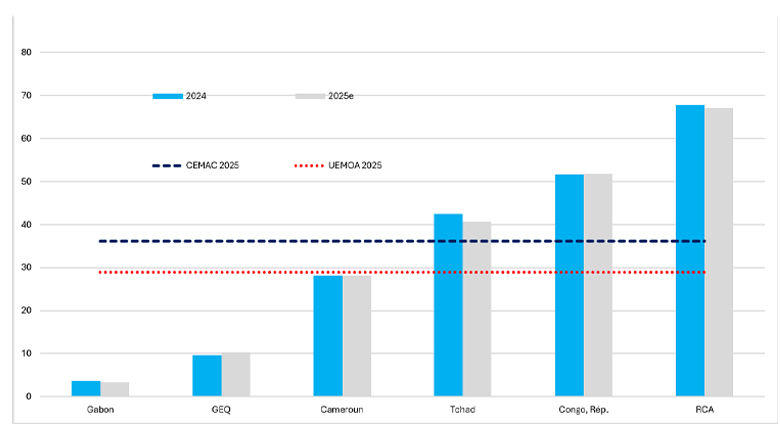Click the Congo, Rép. axis label
Screen dimensions: 780x439
point(584,410)
